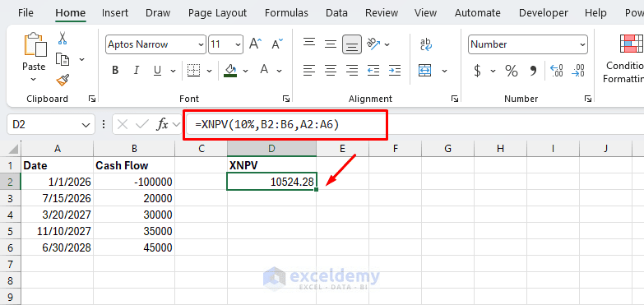Click the Select All corner triangle
This screenshot has width=644, height=305.
(x=13, y=149)
